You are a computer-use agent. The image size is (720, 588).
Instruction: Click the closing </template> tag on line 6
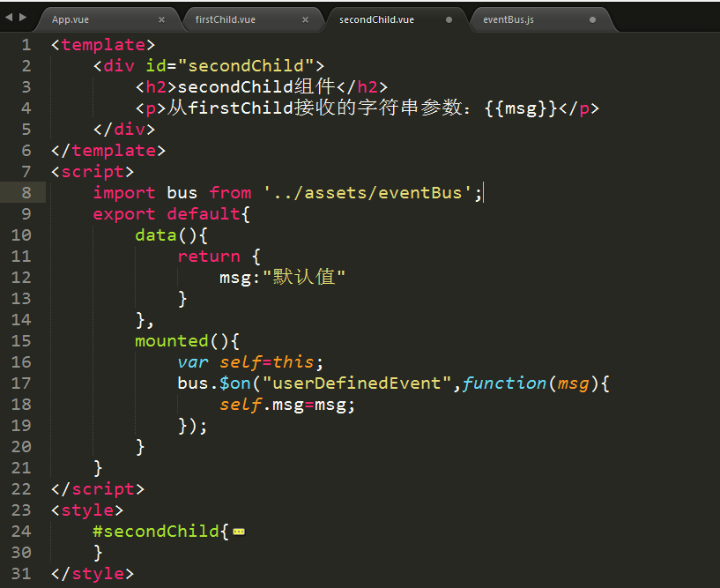108,150
